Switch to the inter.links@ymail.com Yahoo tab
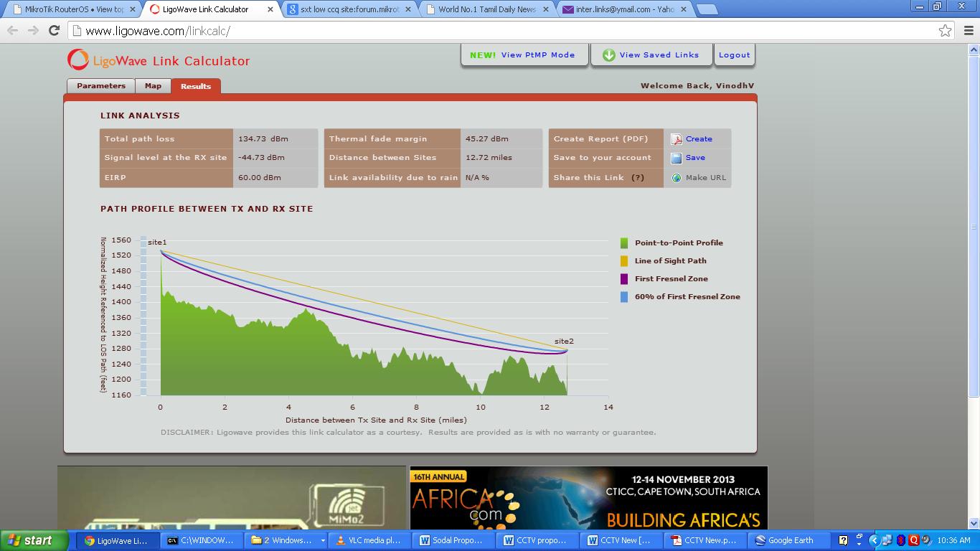The width and height of the screenshot is (980, 551). [626, 9]
